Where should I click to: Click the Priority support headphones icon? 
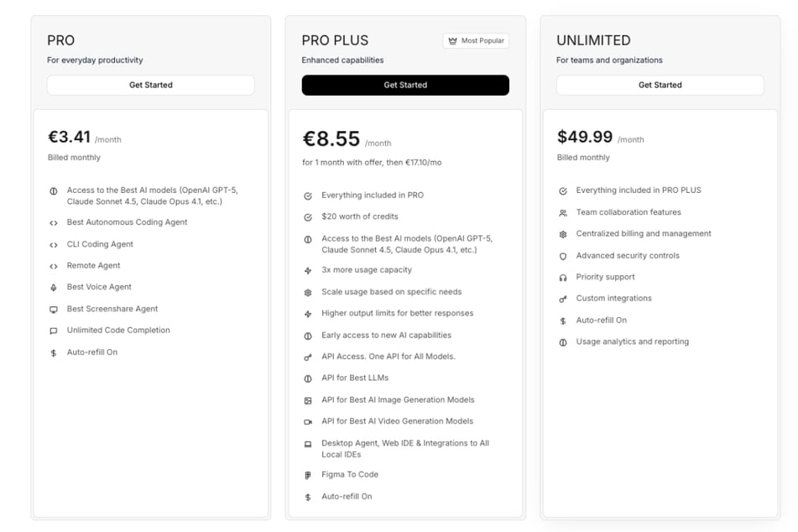(x=563, y=278)
